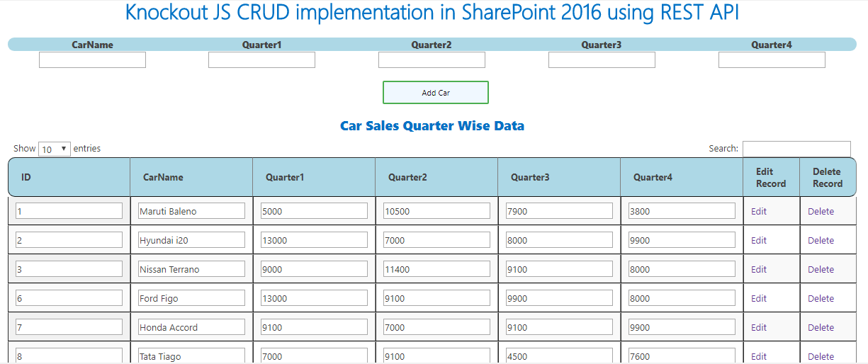This screenshot has width=868, height=364.
Task: Delete the Hyundai i20 record
Action: coord(821,240)
